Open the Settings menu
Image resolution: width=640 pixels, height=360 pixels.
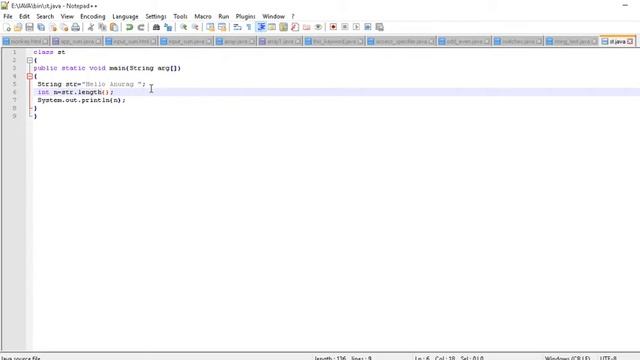click(156, 16)
